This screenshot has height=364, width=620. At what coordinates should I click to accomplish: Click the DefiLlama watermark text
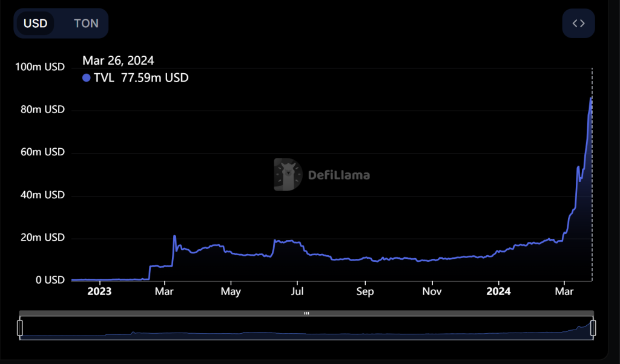pyautogui.click(x=339, y=175)
